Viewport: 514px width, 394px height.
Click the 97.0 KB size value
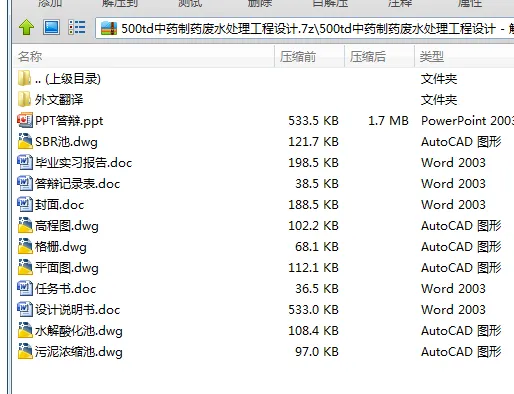[317, 352]
